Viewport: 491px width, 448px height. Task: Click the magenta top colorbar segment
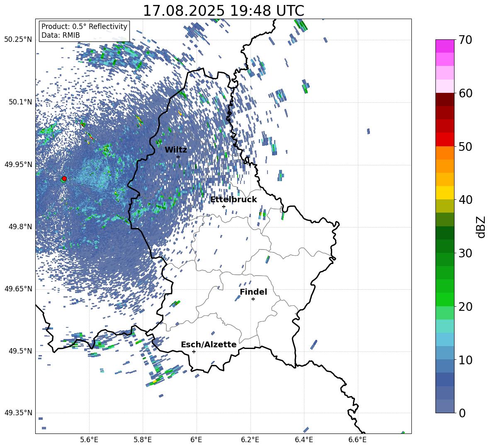[445, 46]
